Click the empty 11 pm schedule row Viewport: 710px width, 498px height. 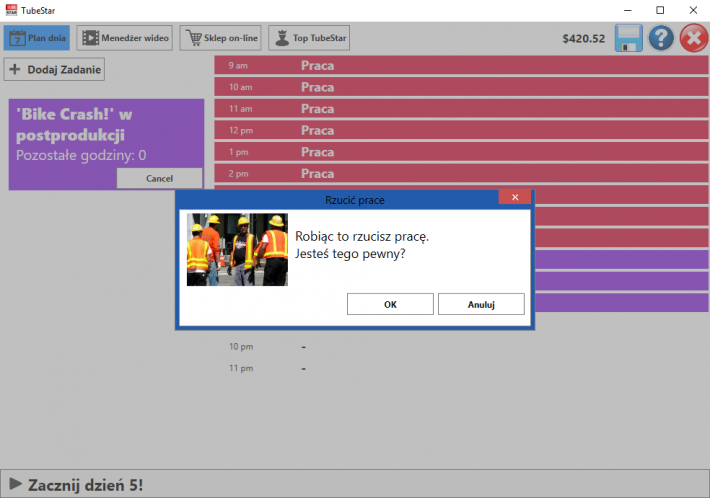461,369
